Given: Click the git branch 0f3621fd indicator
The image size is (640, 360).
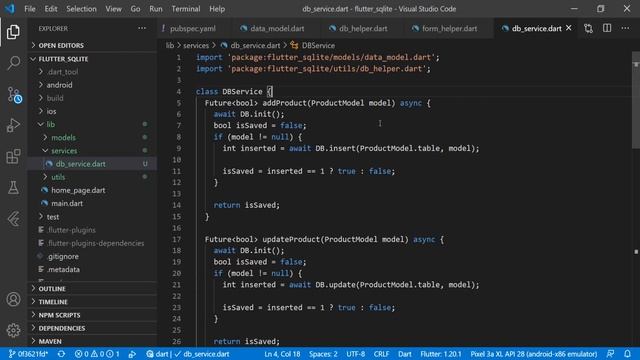Looking at the screenshot, I should (28, 354).
